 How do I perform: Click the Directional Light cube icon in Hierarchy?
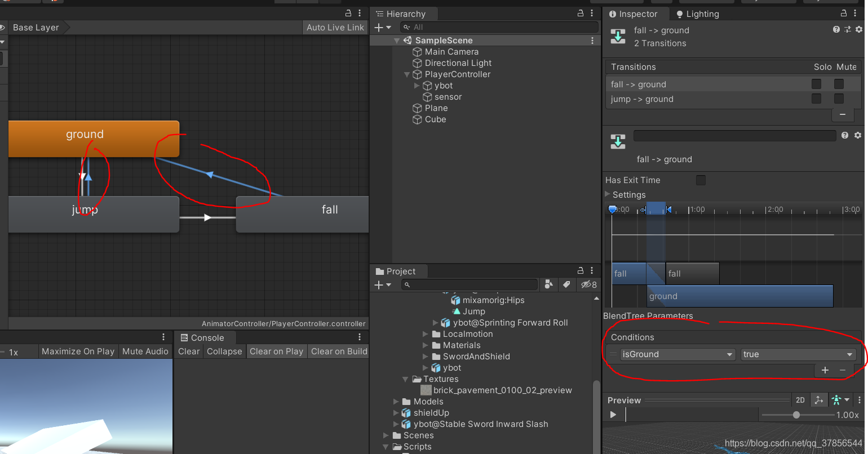(x=418, y=63)
